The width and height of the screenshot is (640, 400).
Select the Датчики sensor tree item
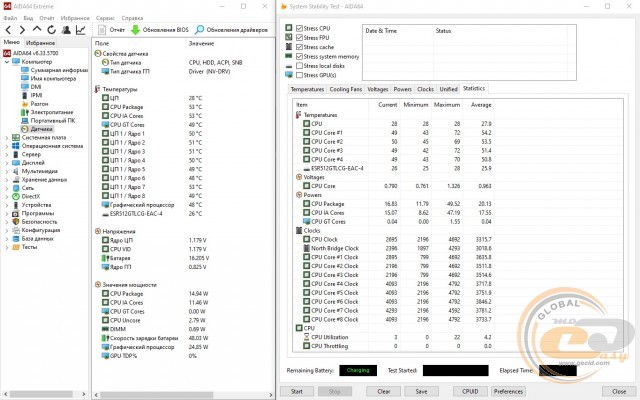click(41, 129)
